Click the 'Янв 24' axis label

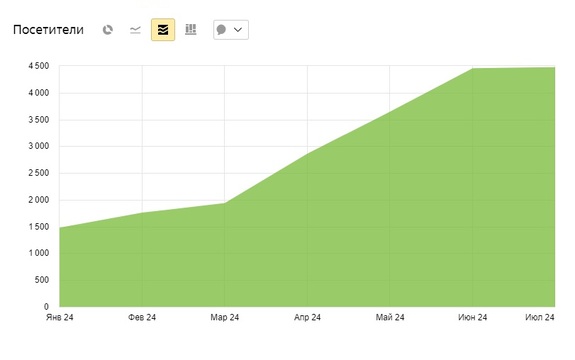(59, 317)
